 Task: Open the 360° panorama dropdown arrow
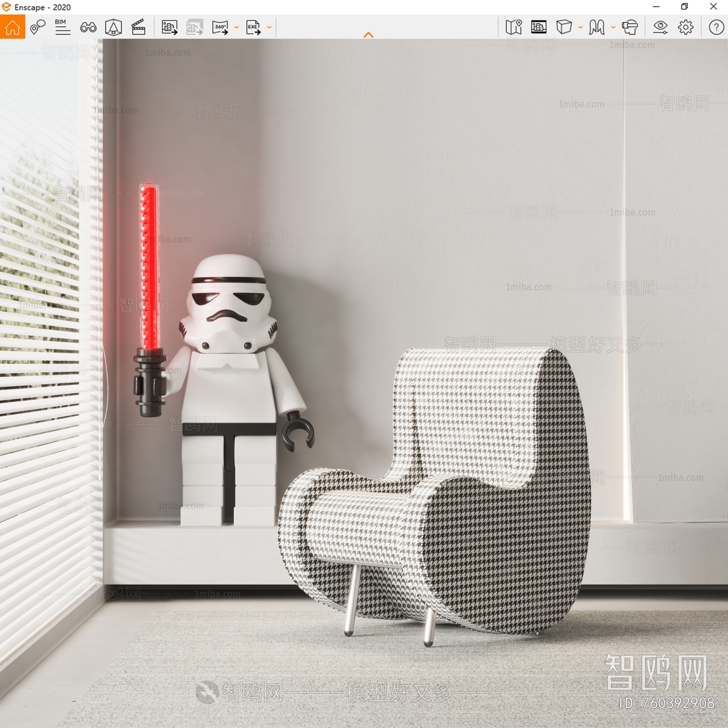click(x=237, y=27)
